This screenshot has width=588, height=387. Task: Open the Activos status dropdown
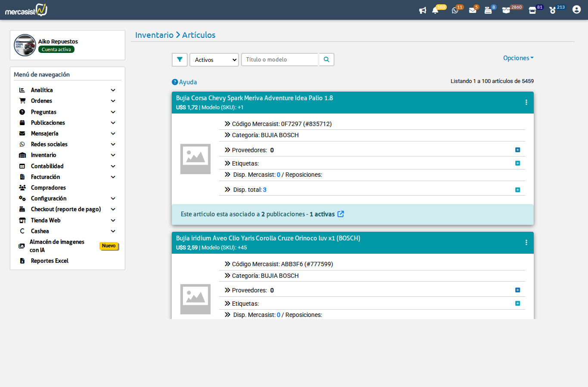[x=214, y=60]
